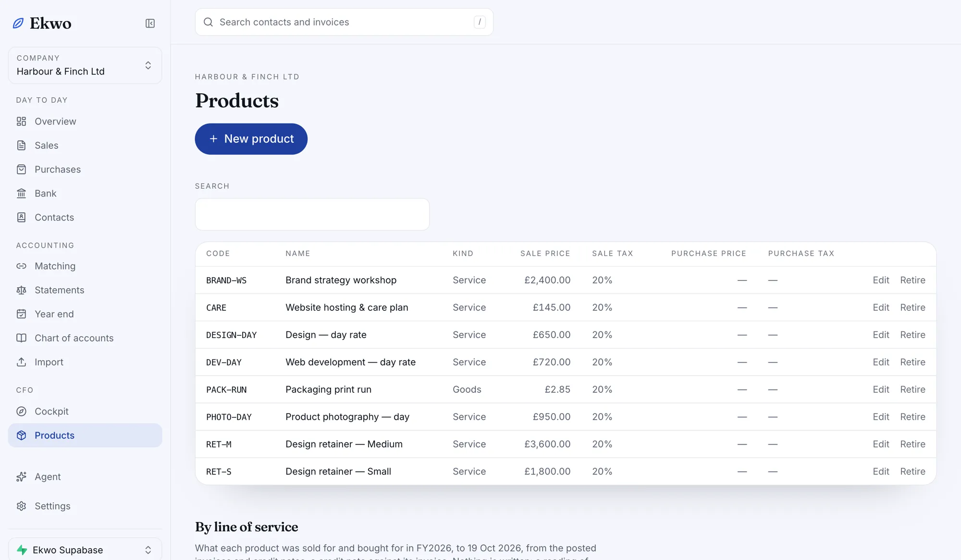Open the Overview menu item
Screen dimensions: 961x560
[x=85, y=122]
